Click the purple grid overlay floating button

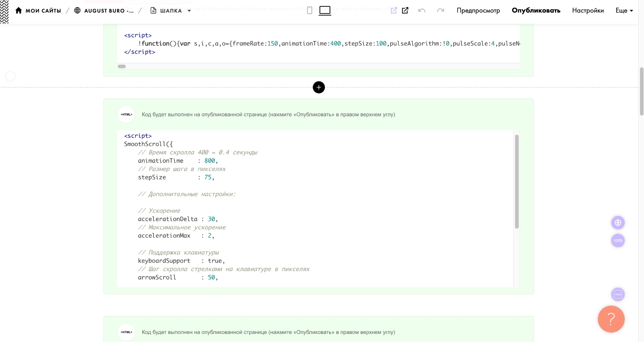tap(618, 294)
